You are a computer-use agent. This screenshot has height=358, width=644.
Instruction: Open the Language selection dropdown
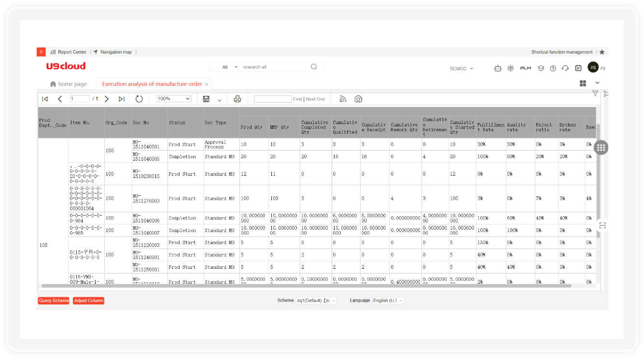[387, 301]
